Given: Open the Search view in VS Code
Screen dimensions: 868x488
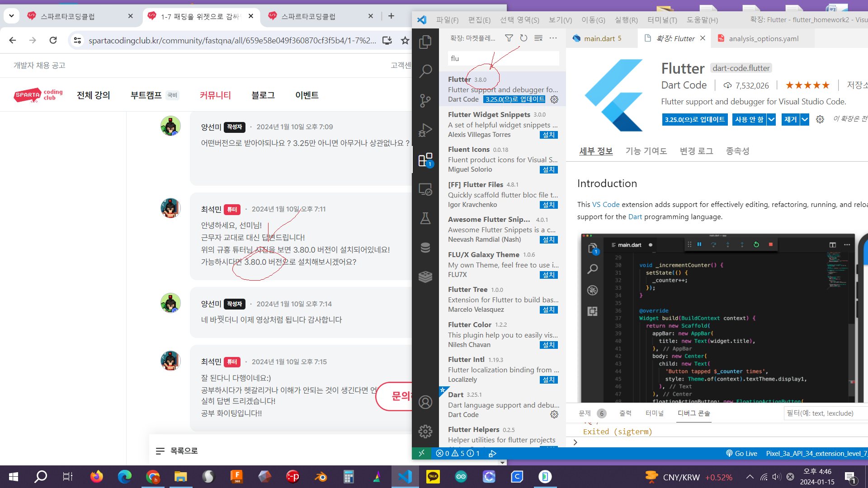Looking at the screenshot, I should [425, 71].
